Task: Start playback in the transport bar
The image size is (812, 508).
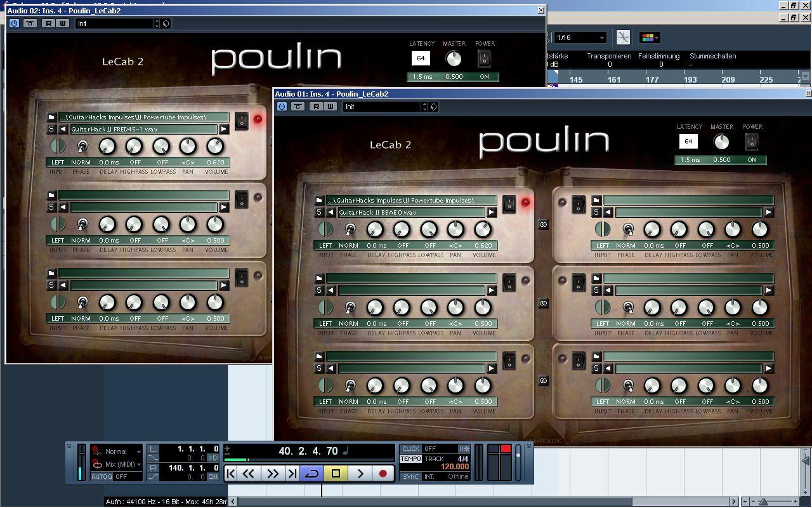Action: point(360,474)
